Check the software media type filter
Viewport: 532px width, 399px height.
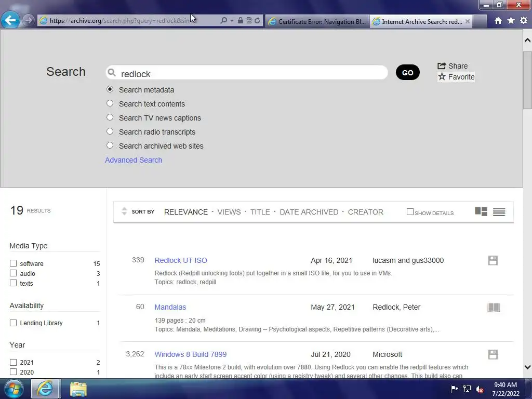click(13, 263)
